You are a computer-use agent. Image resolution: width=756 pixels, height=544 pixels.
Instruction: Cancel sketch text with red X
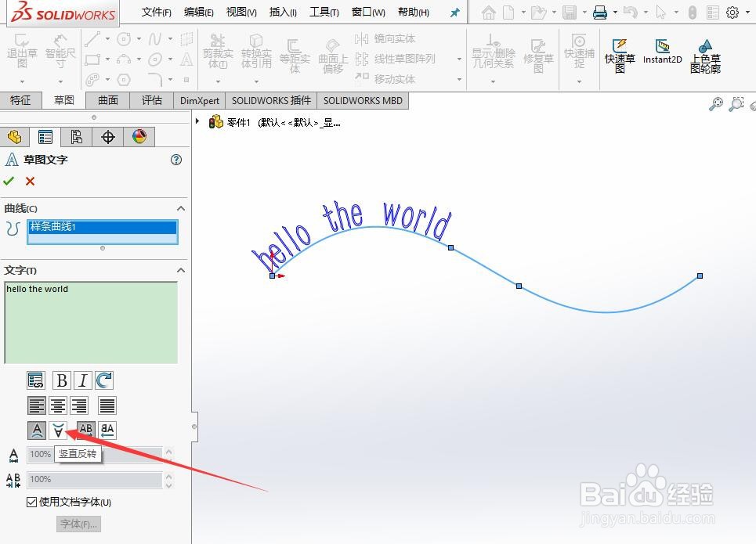30,181
